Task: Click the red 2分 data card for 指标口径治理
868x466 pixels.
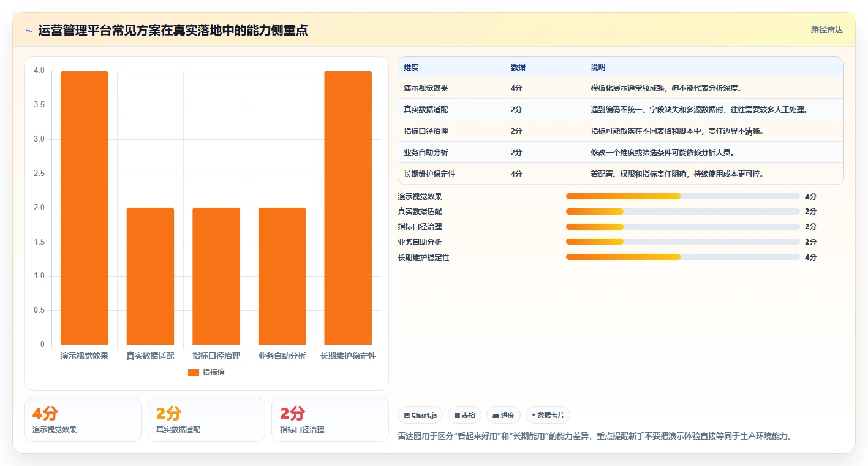Action: click(330, 419)
